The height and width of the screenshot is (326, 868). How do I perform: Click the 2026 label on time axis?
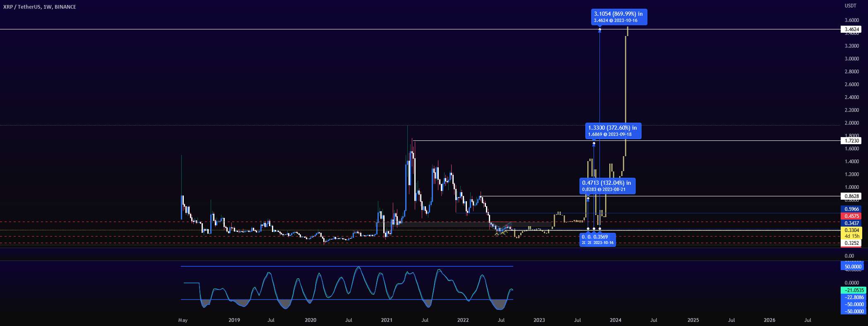pyautogui.click(x=769, y=320)
